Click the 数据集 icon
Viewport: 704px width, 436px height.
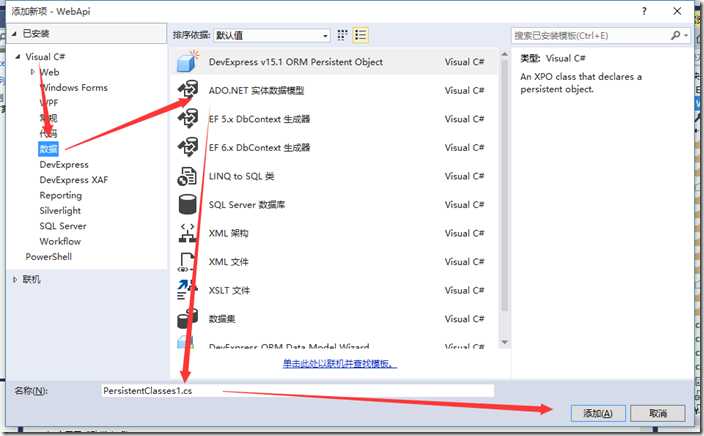click(x=187, y=319)
